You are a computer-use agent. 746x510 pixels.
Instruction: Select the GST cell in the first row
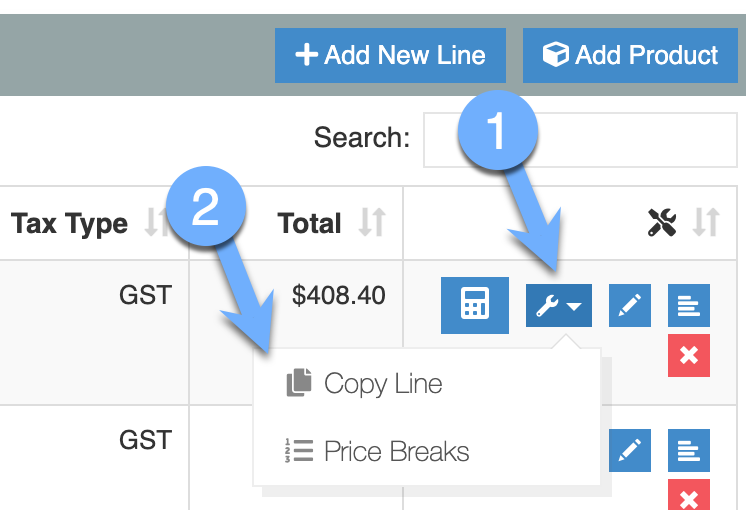pos(145,295)
